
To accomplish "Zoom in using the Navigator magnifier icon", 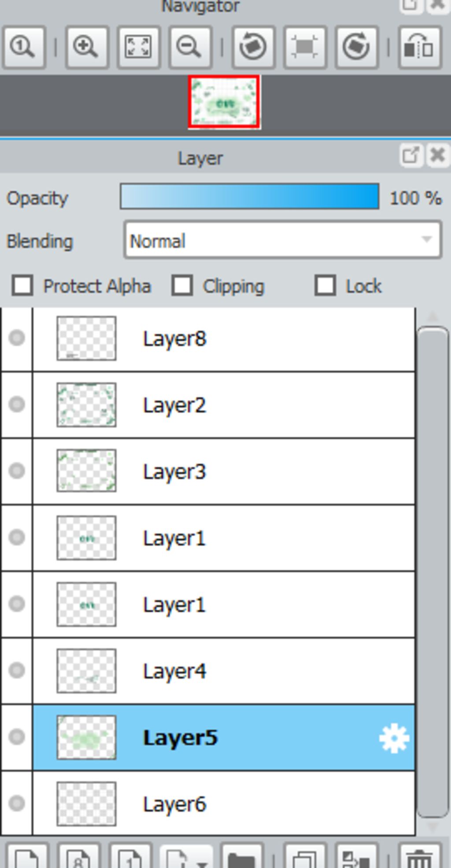I will 87,48.
